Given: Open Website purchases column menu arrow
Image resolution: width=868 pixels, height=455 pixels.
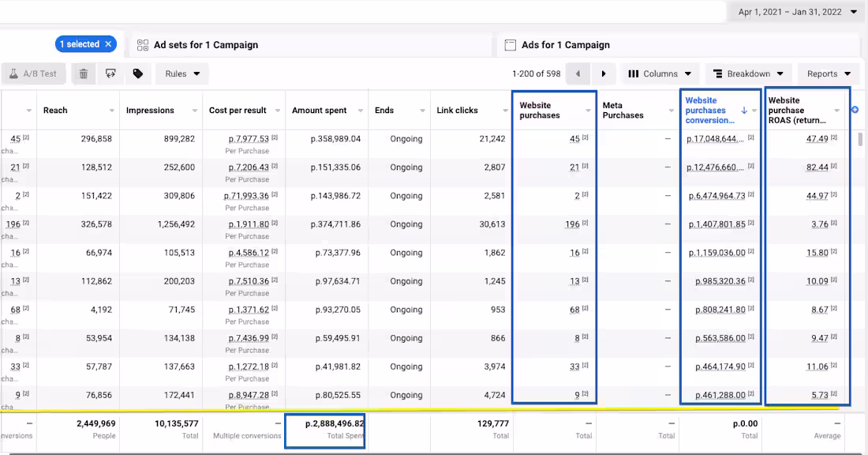Looking at the screenshot, I should pyautogui.click(x=588, y=111).
